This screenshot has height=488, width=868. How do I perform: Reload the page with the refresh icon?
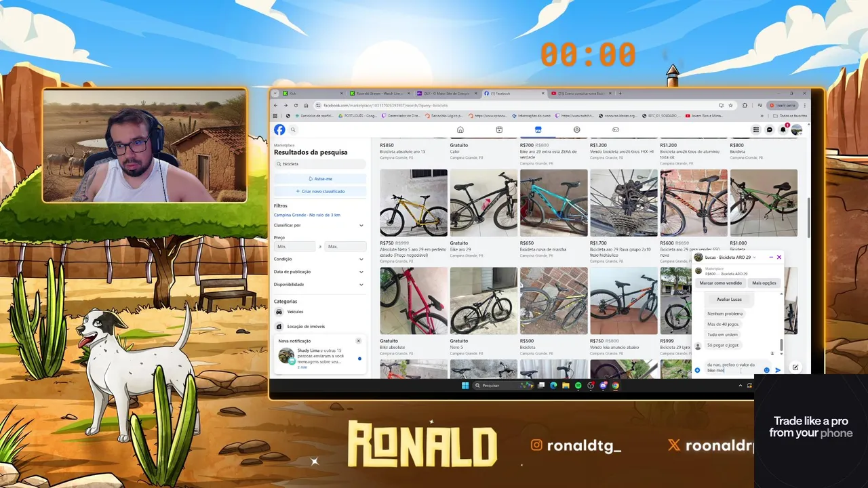(x=296, y=105)
